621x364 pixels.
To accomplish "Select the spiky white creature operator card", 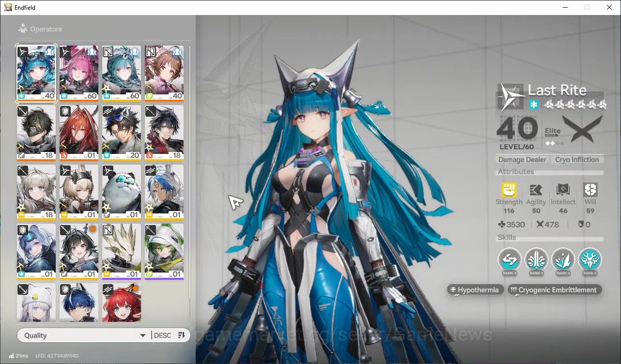I will (122, 252).
